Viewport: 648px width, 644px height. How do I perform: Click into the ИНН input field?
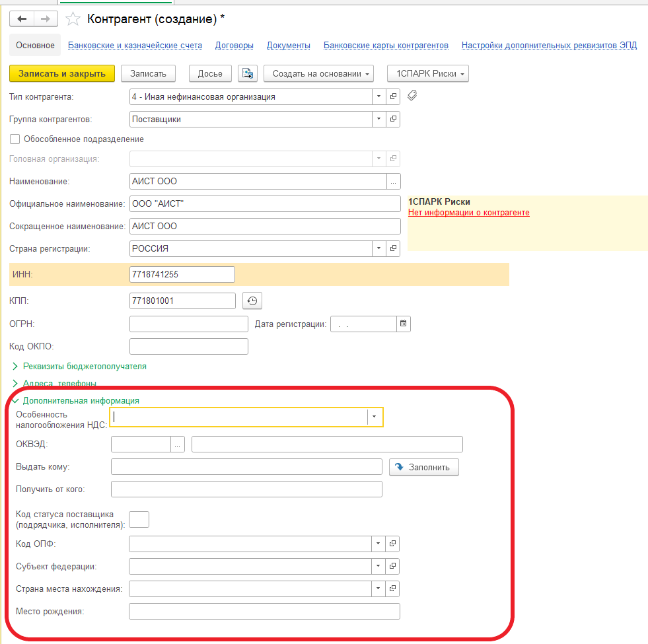coord(182,275)
